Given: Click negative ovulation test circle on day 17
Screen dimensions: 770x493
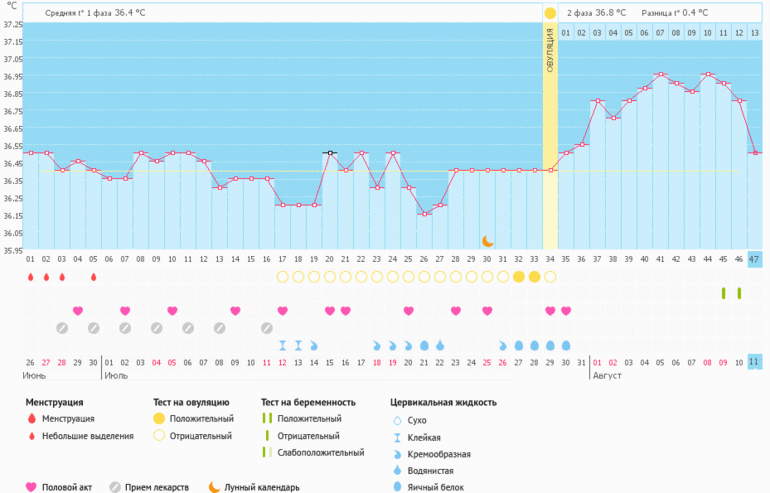Looking at the screenshot, I should point(282,277).
